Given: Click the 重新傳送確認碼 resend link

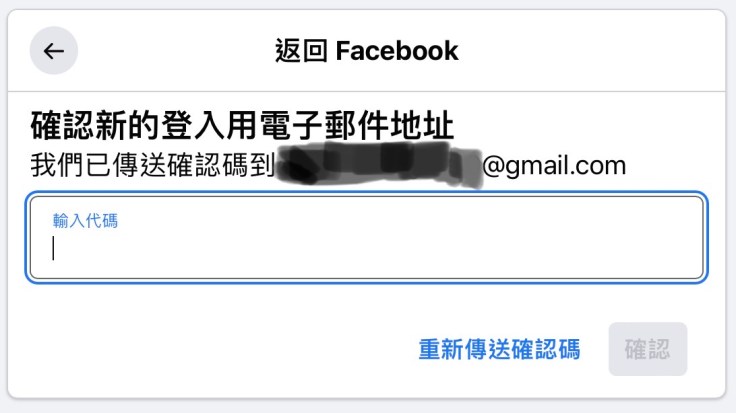Looking at the screenshot, I should tap(499, 349).
